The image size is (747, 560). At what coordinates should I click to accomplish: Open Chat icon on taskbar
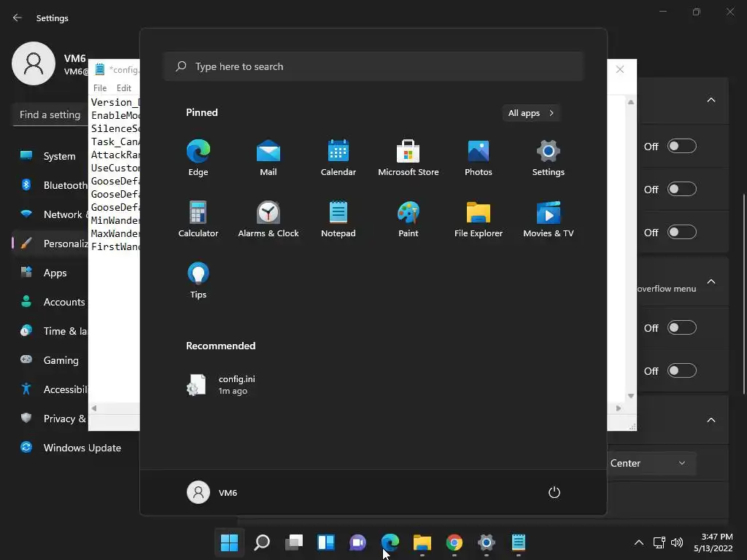click(x=357, y=542)
